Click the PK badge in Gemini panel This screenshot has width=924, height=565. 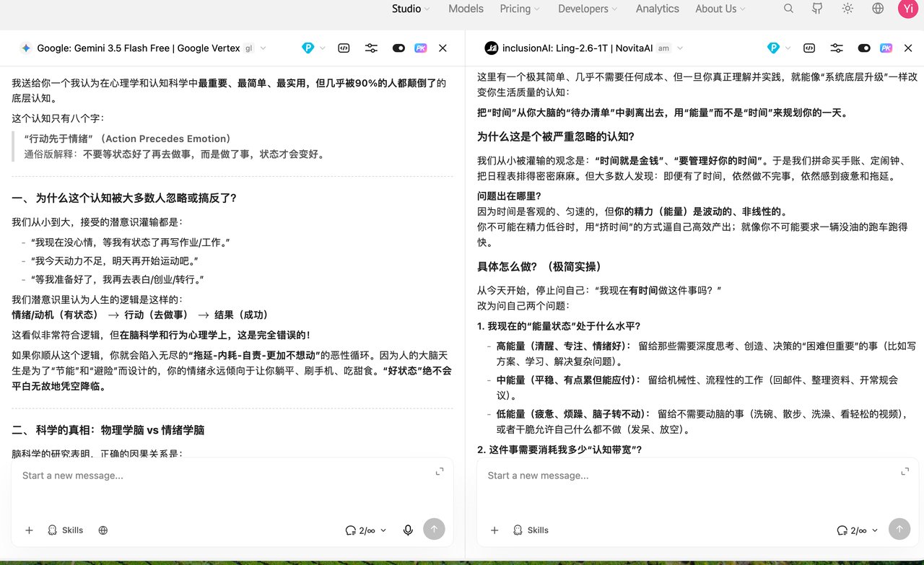(x=420, y=48)
